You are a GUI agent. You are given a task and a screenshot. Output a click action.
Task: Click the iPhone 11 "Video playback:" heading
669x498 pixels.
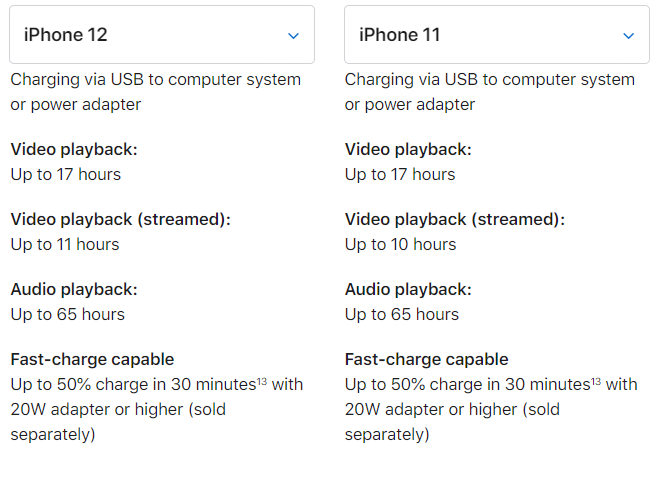tap(408, 149)
